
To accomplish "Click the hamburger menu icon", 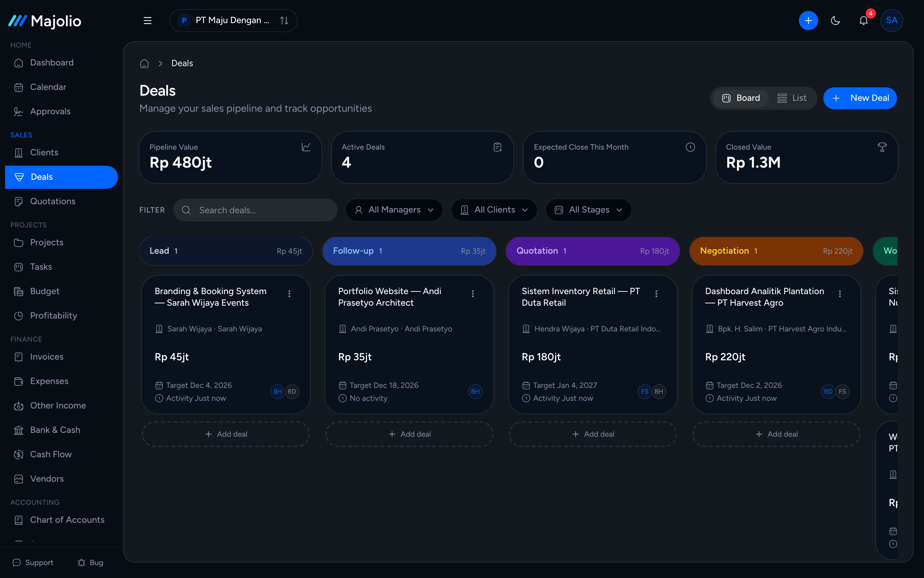I will tap(147, 21).
